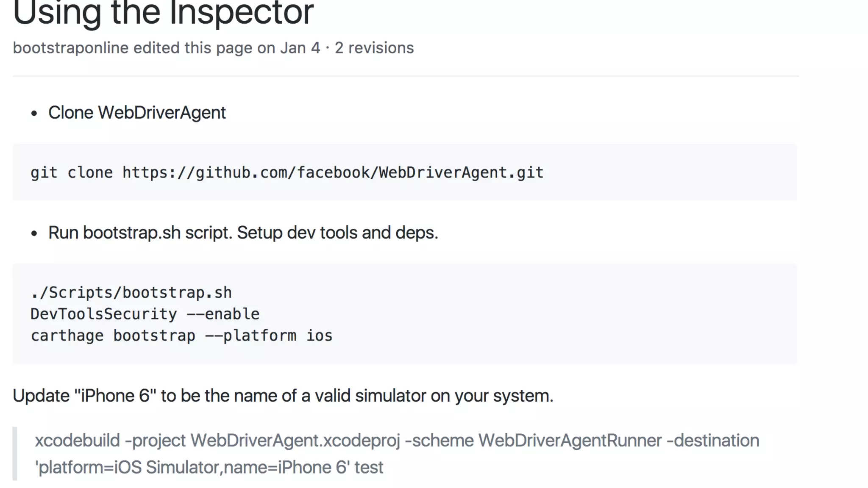868x488 pixels.
Task: Click the "./Scripts/bootstrap.sh" code line
Action: 131,293
